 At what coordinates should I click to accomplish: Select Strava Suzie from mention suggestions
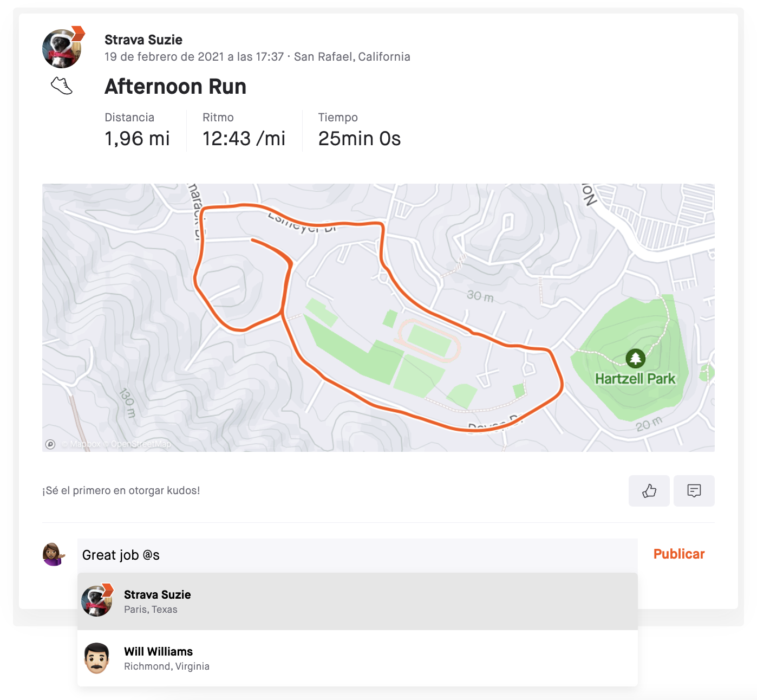tap(357, 601)
